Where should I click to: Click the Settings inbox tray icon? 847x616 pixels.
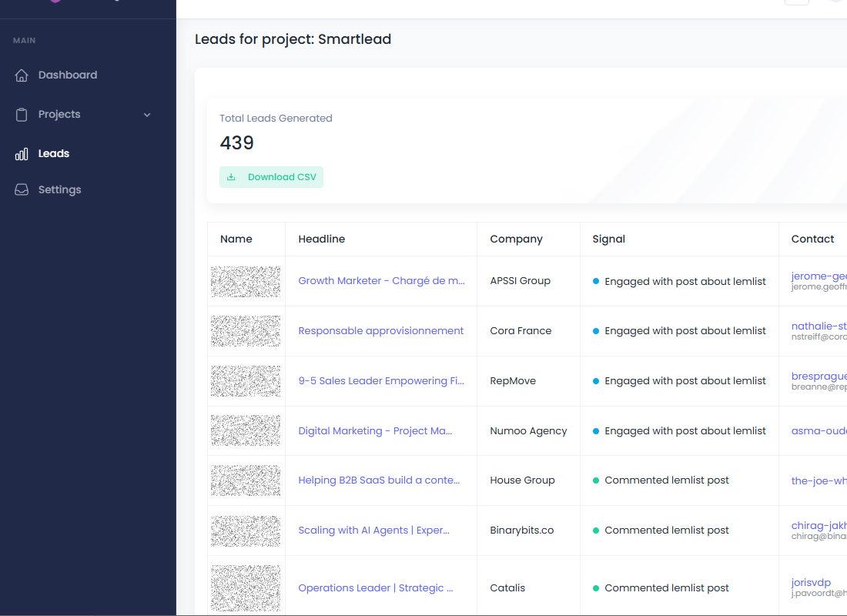pos(22,190)
